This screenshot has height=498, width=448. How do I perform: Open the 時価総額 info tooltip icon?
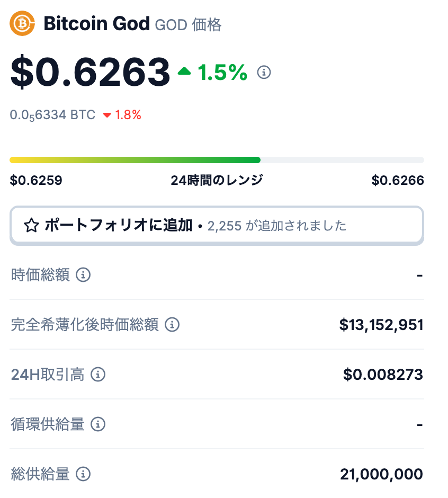click(83, 275)
